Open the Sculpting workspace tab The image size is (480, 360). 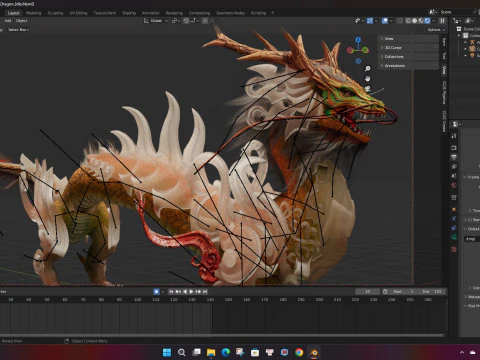(55, 13)
